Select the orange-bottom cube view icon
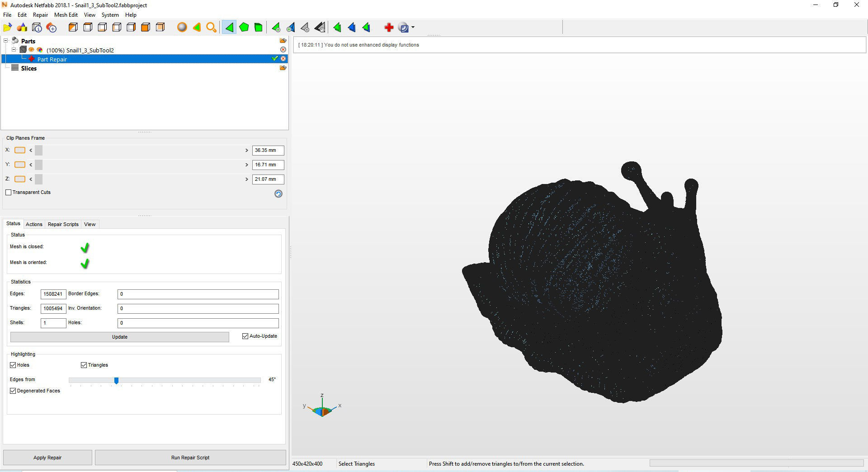Viewport: 868px width, 472px height. coord(102,28)
